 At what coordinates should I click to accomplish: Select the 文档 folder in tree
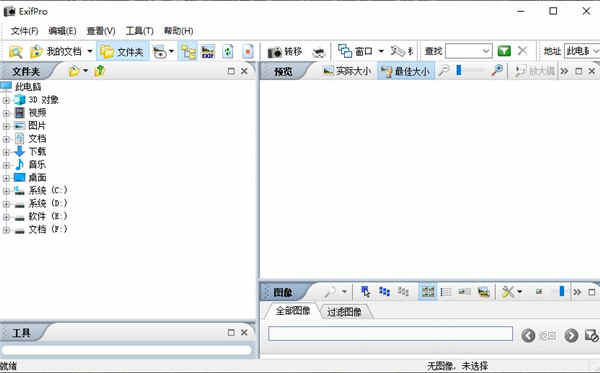[37, 138]
